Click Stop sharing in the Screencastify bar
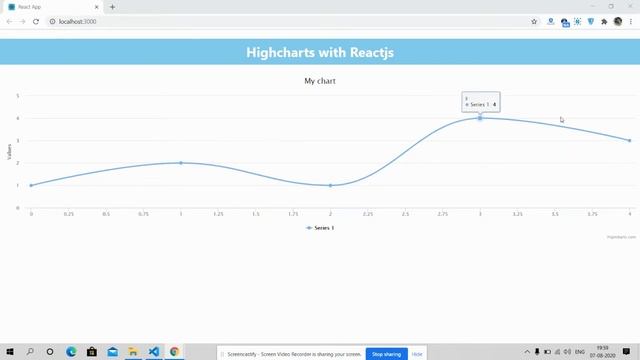The height and width of the screenshot is (360, 640). [x=387, y=354]
